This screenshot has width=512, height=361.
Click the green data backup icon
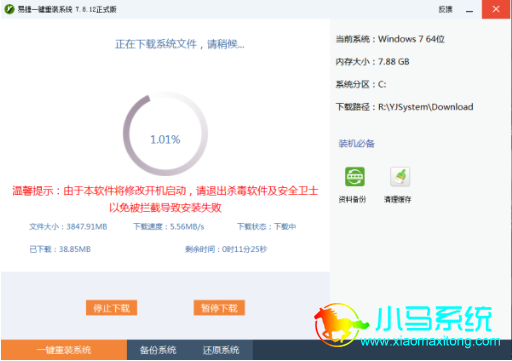(x=354, y=176)
